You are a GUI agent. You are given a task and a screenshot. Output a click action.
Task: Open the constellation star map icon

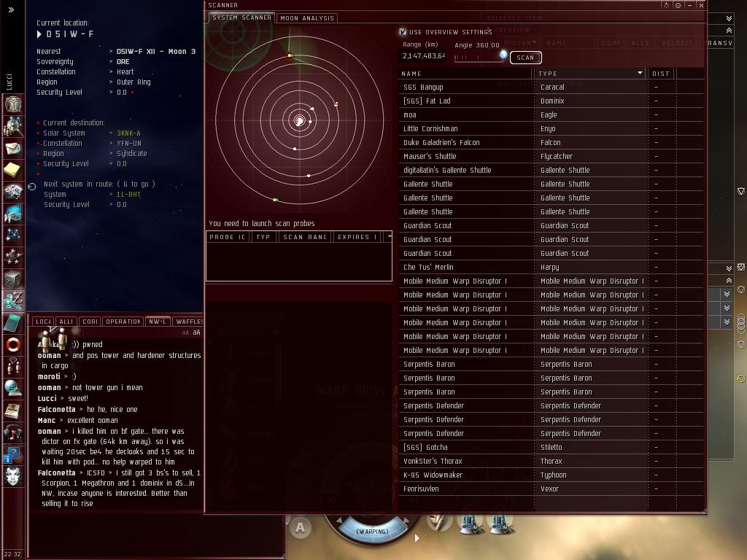coord(13,236)
